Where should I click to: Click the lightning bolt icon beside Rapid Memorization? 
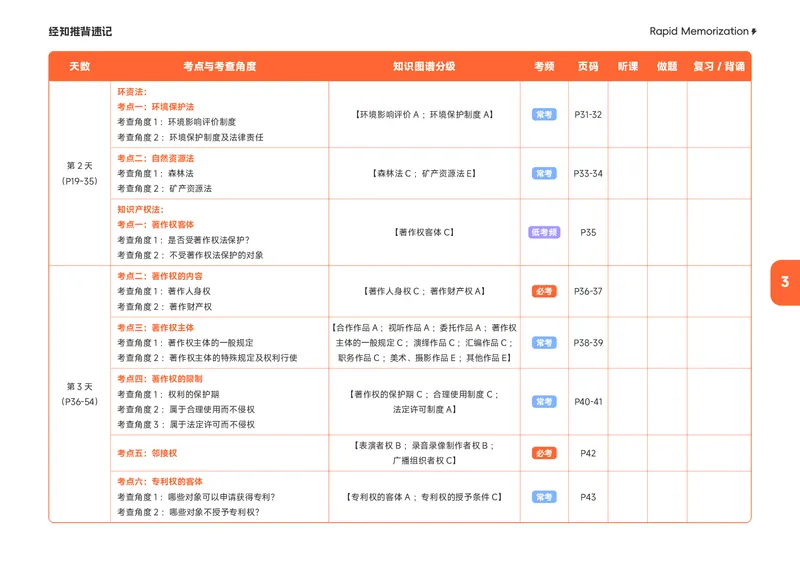pos(754,32)
